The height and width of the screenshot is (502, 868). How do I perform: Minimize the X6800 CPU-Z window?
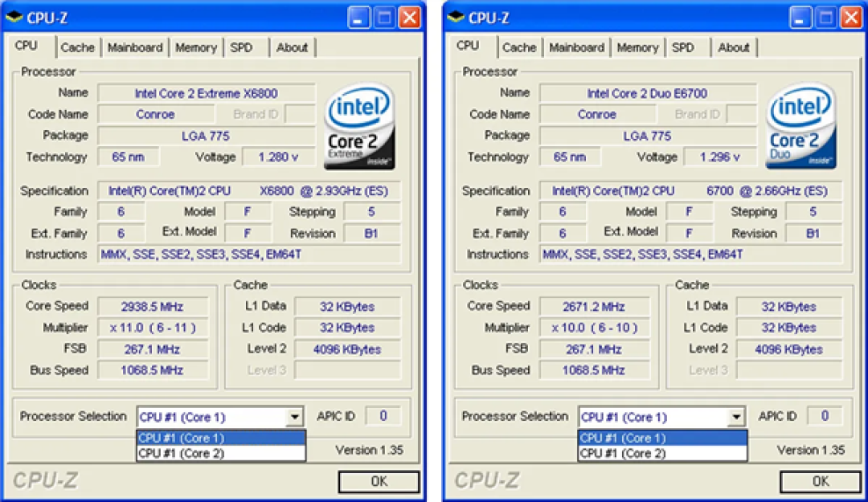[x=358, y=18]
